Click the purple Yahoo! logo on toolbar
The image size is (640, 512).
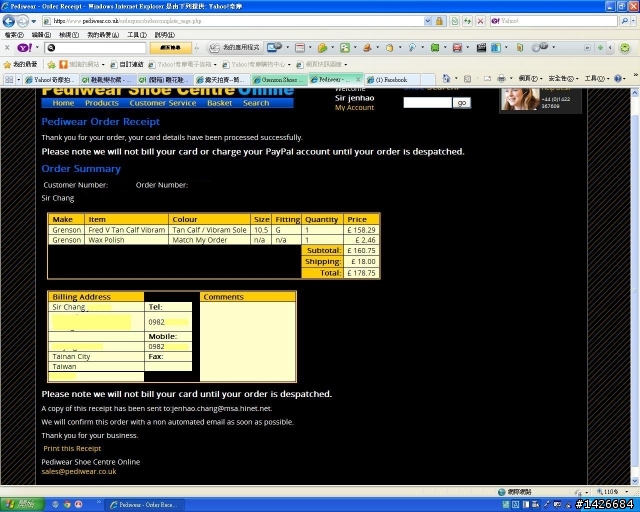click(24, 48)
